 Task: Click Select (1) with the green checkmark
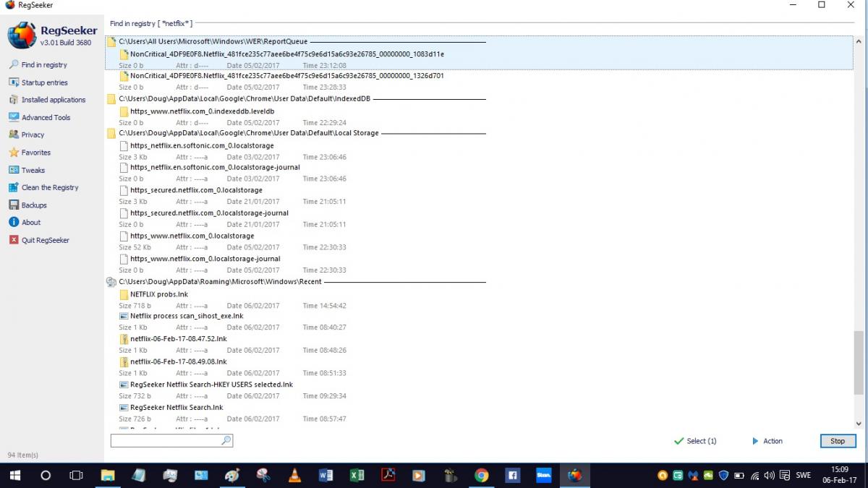695,441
